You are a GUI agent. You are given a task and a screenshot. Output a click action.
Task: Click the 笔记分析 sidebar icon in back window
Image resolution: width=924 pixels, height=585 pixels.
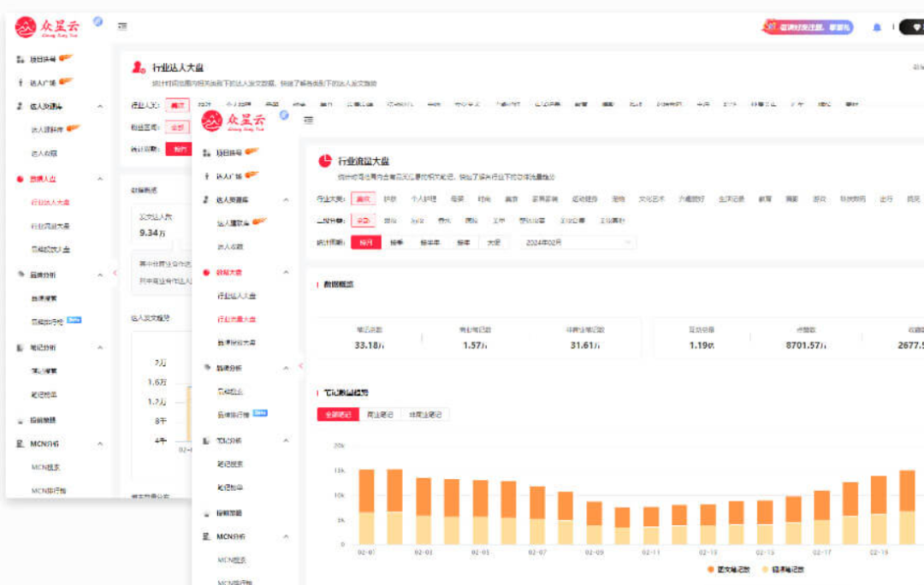pos(20,347)
